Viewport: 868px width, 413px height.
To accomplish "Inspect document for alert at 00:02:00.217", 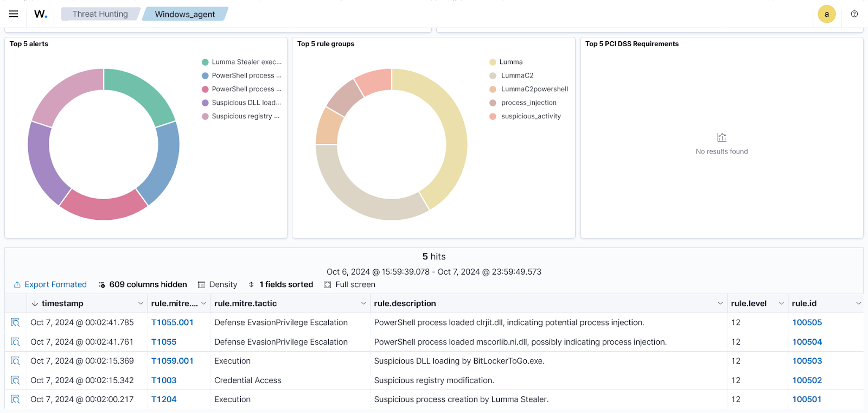I will (15, 399).
